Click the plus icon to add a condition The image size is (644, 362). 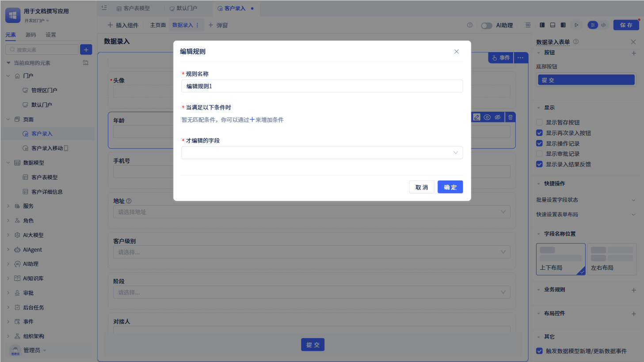point(252,120)
